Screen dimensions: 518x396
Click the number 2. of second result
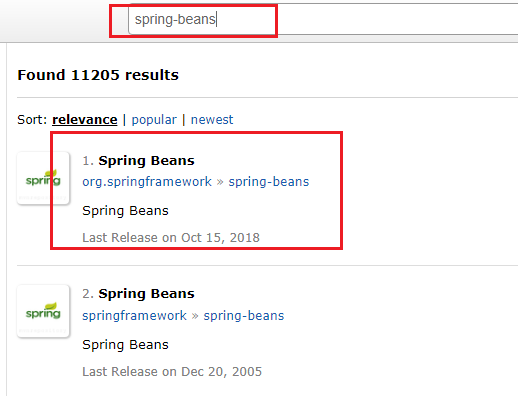[x=88, y=294]
